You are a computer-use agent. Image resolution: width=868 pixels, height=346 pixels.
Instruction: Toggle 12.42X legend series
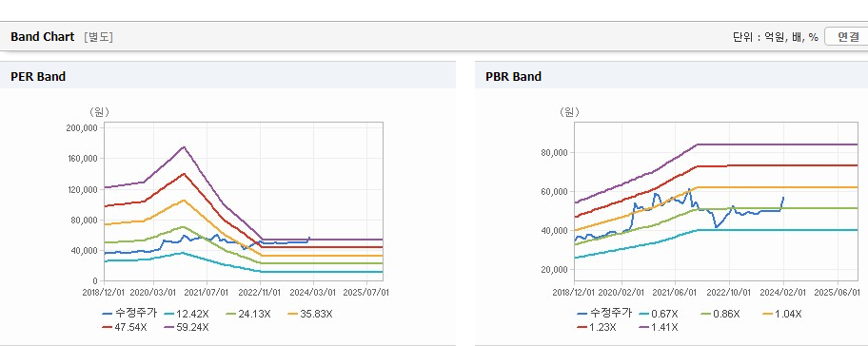pos(187,314)
